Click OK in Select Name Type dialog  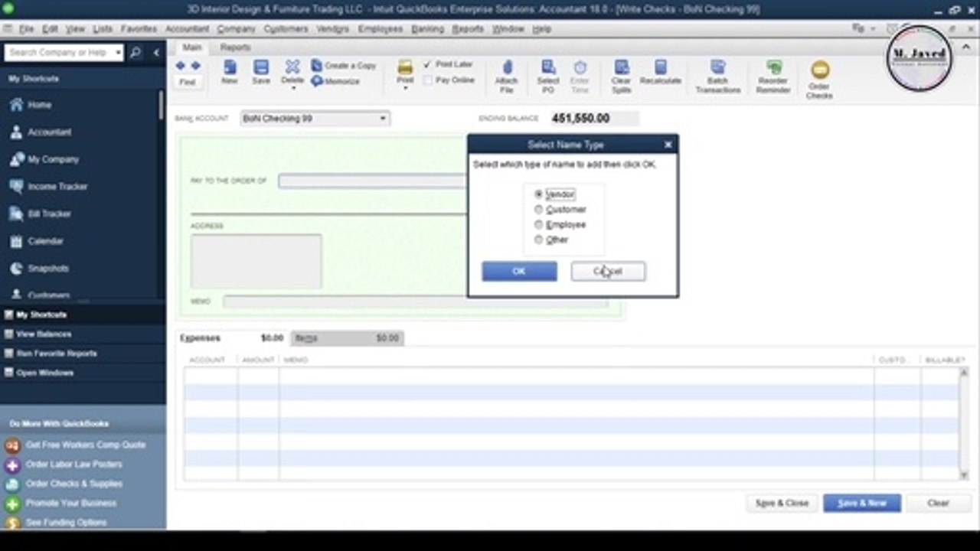click(519, 271)
